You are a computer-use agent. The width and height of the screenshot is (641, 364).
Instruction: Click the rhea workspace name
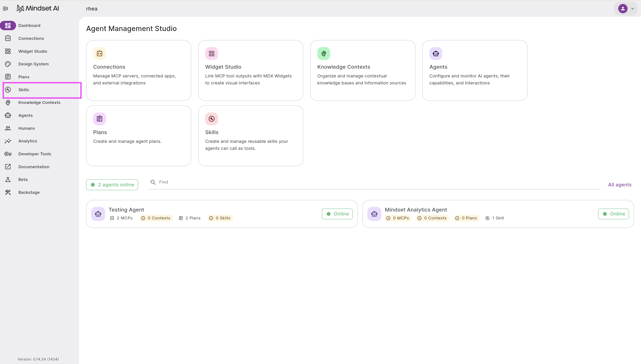[x=92, y=9]
